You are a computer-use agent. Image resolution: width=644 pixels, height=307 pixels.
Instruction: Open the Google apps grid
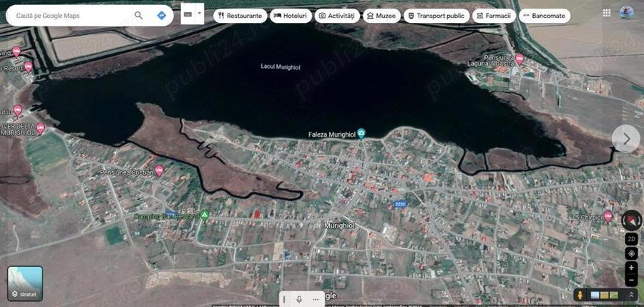(x=607, y=13)
